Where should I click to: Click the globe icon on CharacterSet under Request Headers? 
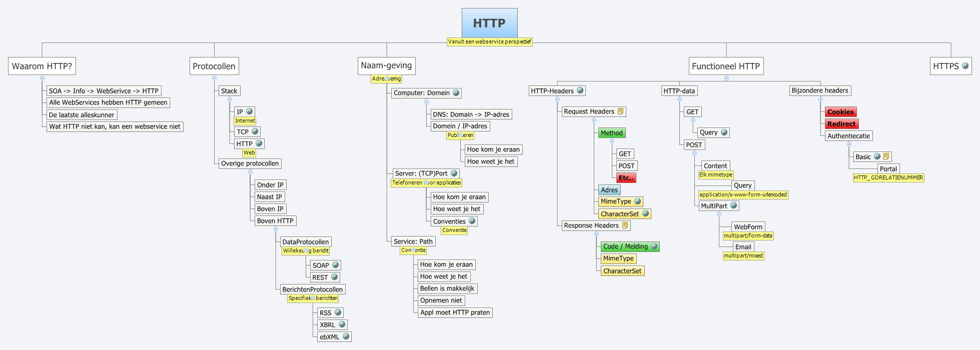tap(645, 213)
